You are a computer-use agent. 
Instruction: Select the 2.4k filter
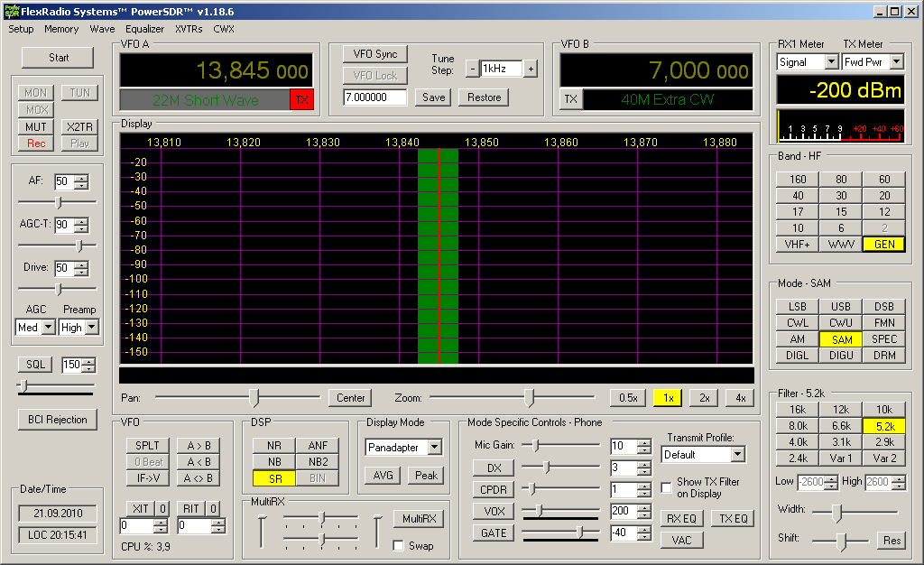(798, 458)
